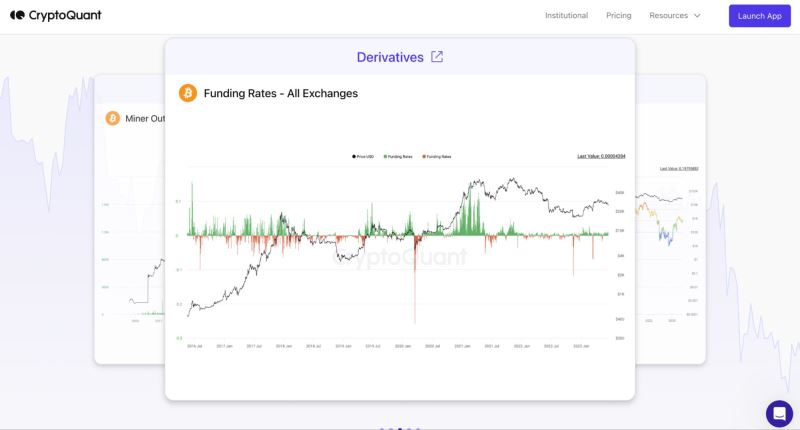
Task: Open the chat support bubble
Action: pos(779,413)
